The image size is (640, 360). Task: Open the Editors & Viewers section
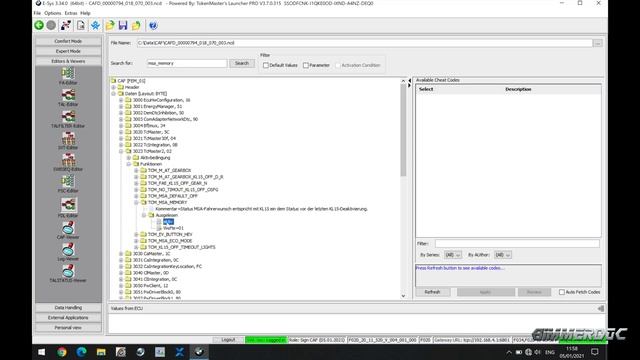coord(68,61)
